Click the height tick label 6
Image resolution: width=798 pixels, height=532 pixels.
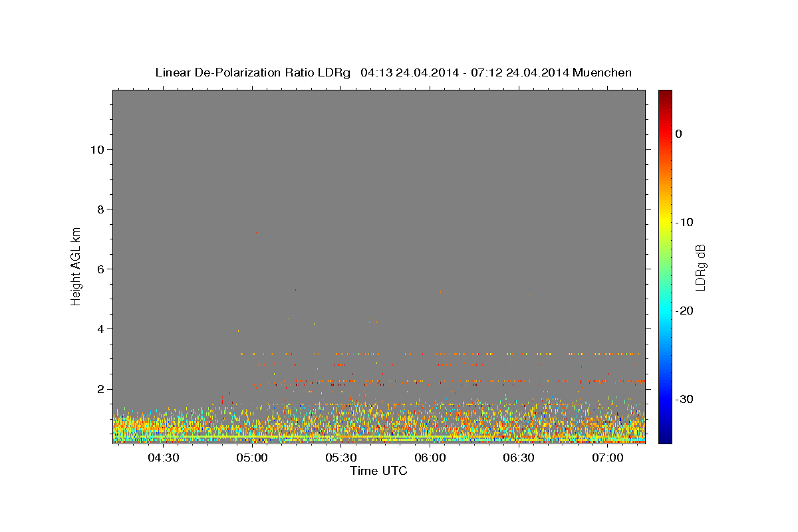click(x=102, y=269)
